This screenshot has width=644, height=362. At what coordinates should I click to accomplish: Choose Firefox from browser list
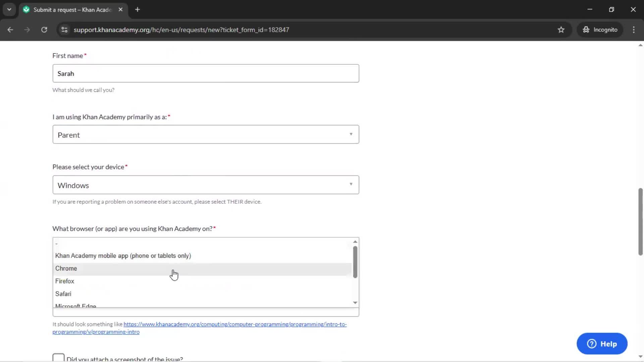click(x=202, y=281)
